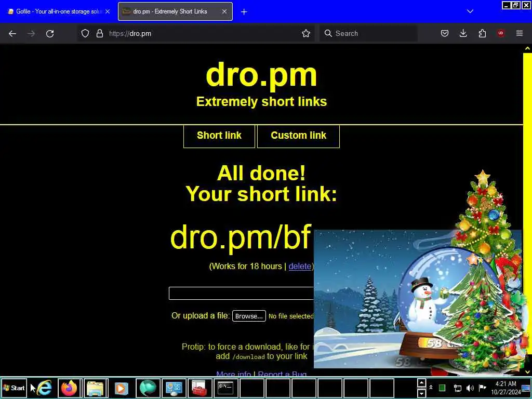Viewport: 532px width, 399px height.
Task: Click the browser Search box
Action: pyautogui.click(x=368, y=33)
